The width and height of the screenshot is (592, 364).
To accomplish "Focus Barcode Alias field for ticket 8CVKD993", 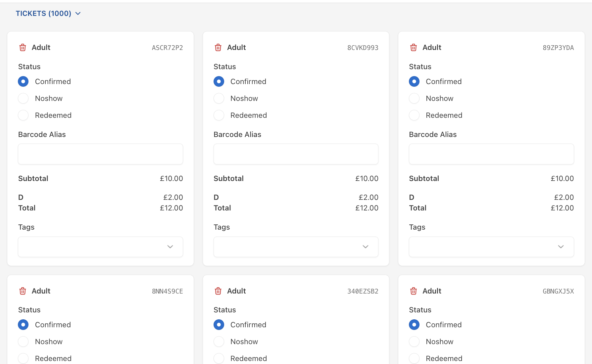I will (x=296, y=154).
